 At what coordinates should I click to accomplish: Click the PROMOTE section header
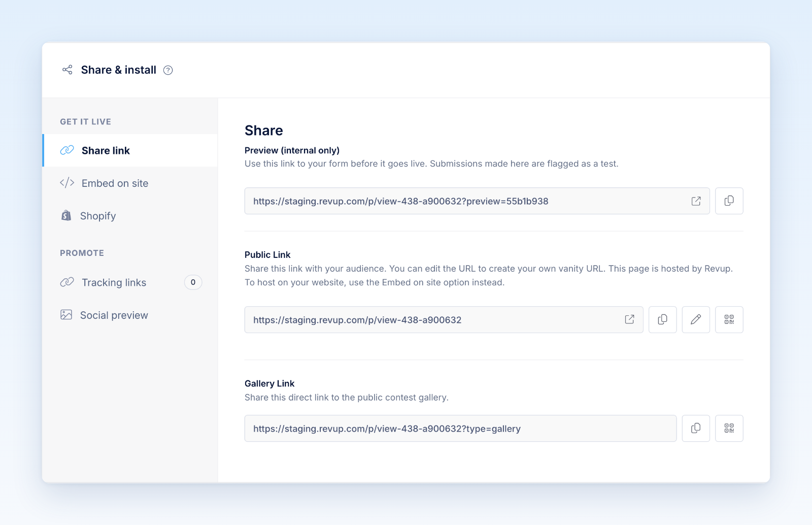82,253
